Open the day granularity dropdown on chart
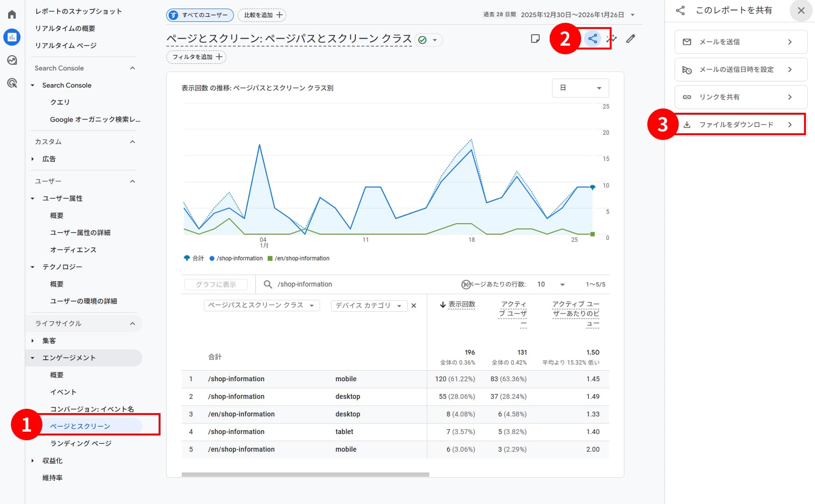815x504 pixels. [580, 88]
